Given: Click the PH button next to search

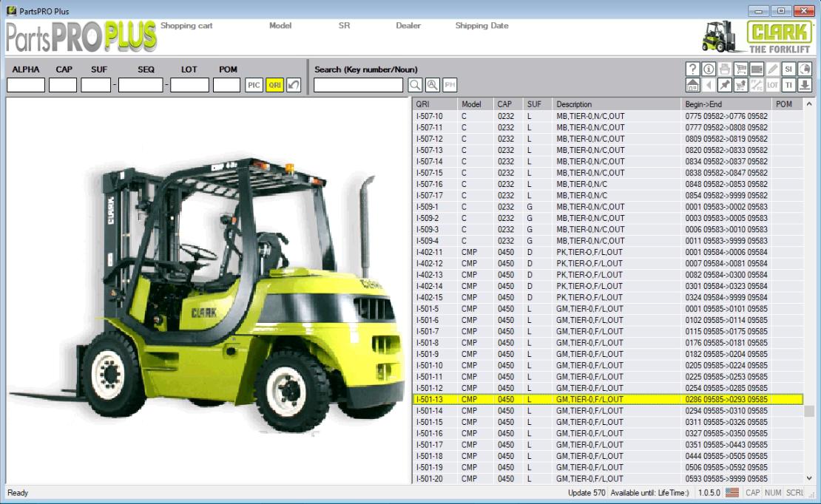Looking at the screenshot, I should 450,85.
